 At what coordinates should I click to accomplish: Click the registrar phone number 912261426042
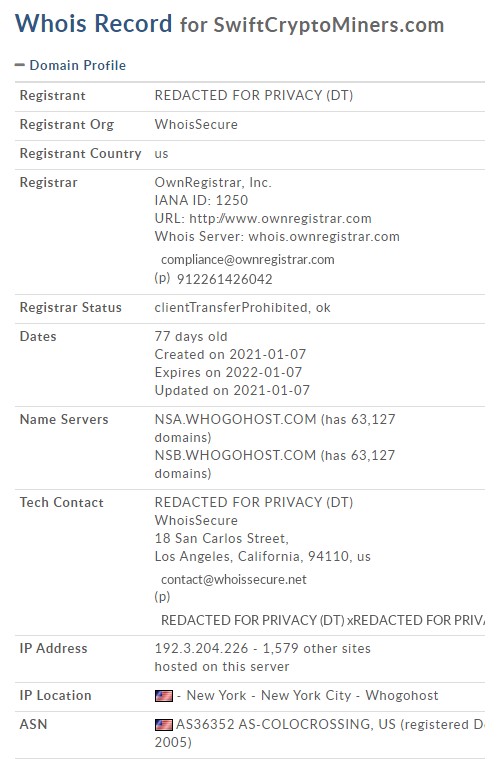pyautogui.click(x=225, y=279)
